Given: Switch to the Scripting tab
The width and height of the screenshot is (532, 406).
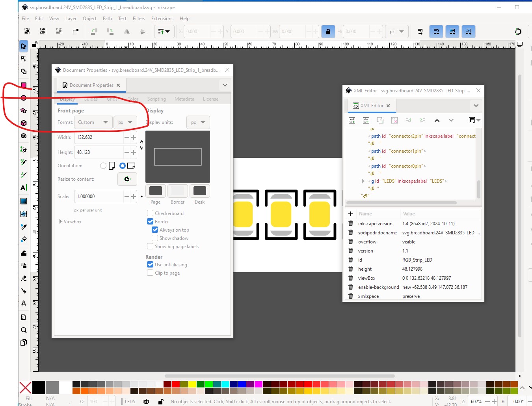Looking at the screenshot, I should [156, 99].
